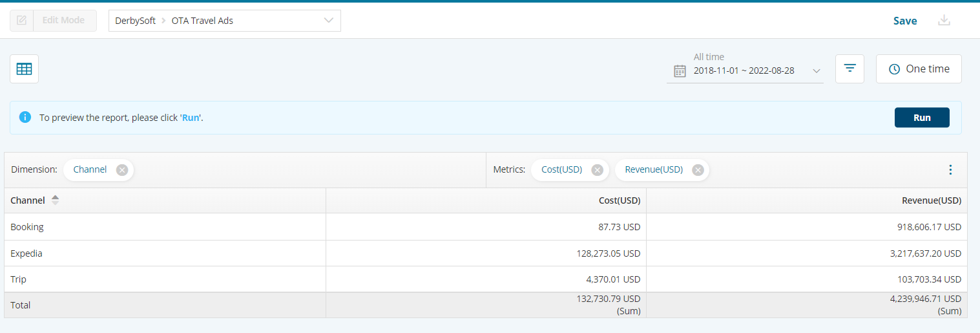Click the Edit Mode button label
The image size is (980, 333).
point(63,21)
